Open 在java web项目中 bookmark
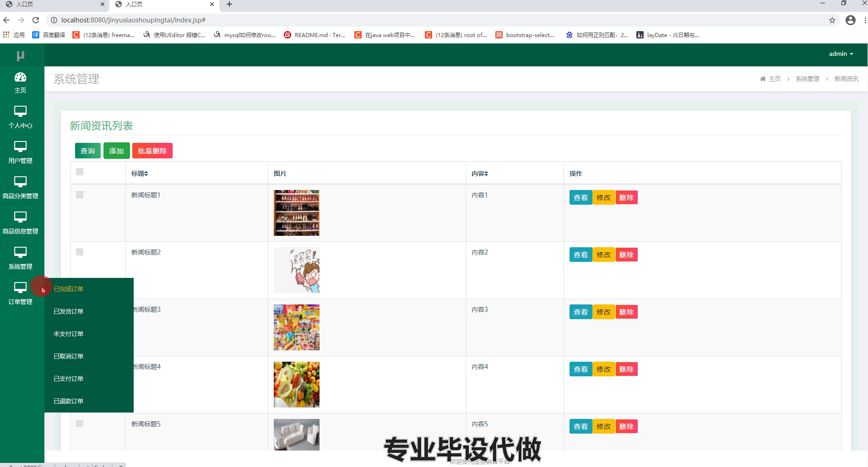Viewport: 868px width, 467px height. click(385, 35)
